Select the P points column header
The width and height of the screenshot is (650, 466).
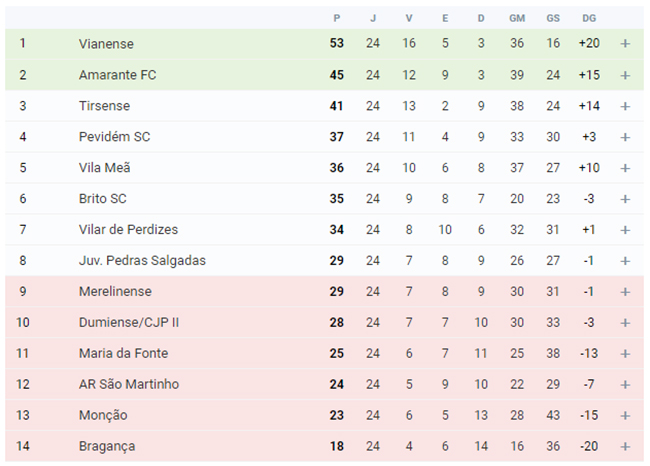(337, 18)
